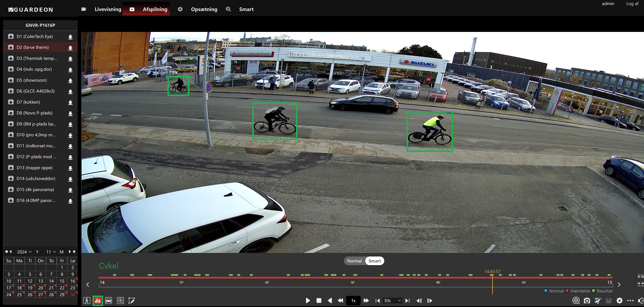
Task: Click Log af link
Action: (632, 4)
